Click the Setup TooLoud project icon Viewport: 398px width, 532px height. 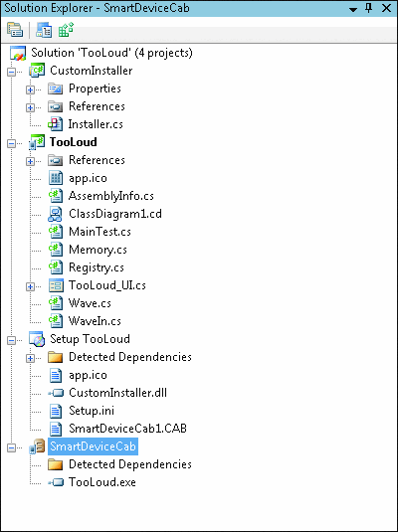point(37,339)
